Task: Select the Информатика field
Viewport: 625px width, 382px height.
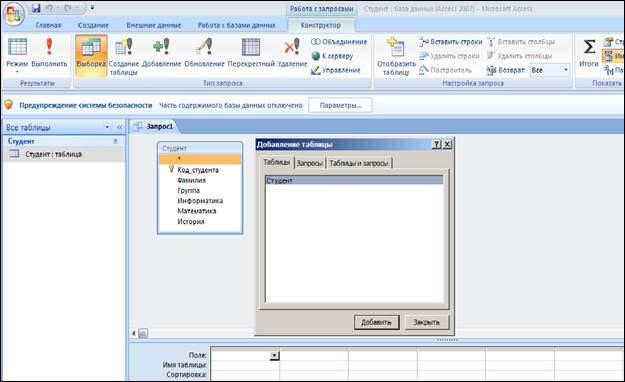Action: (x=200, y=201)
